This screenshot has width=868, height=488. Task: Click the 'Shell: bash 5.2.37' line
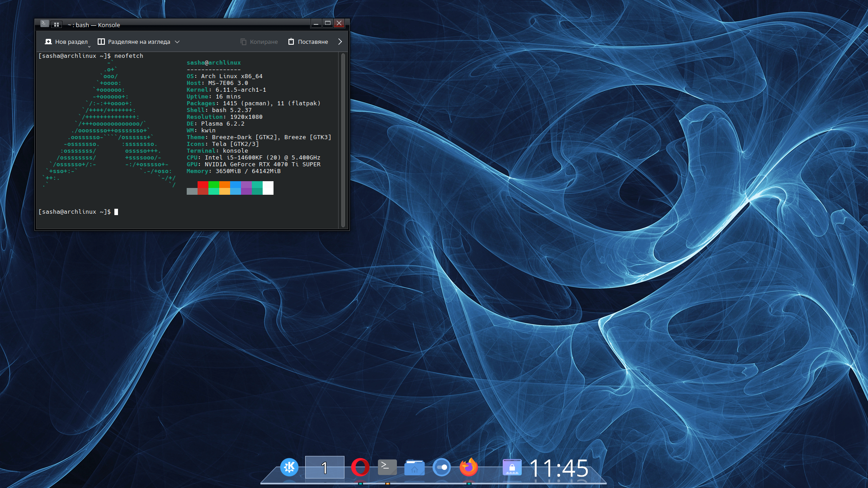click(x=219, y=110)
